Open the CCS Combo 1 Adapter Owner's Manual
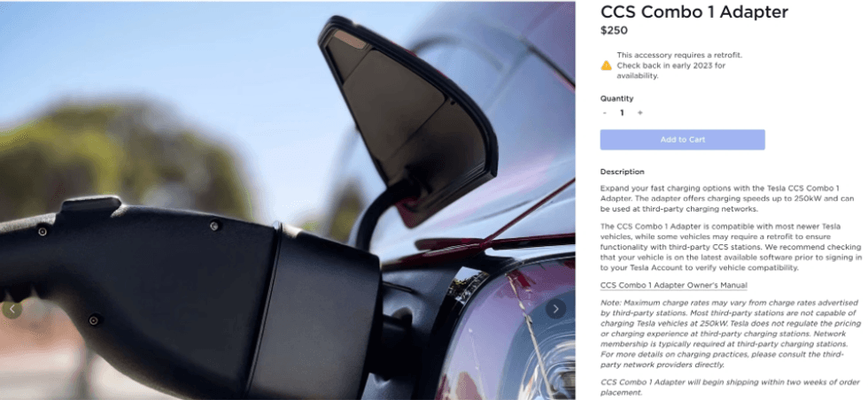This screenshot has width=868, height=400. 674,286
